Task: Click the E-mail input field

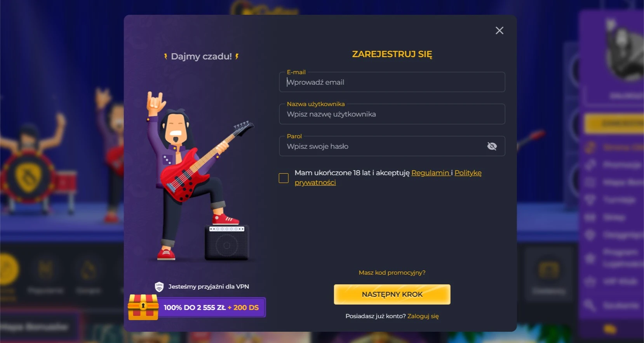Action: click(x=392, y=82)
